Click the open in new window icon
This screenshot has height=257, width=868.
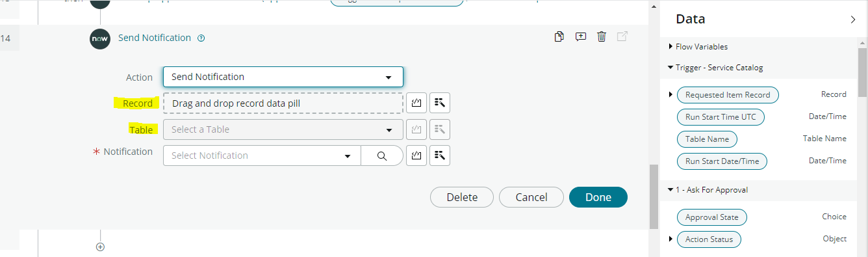click(x=622, y=37)
